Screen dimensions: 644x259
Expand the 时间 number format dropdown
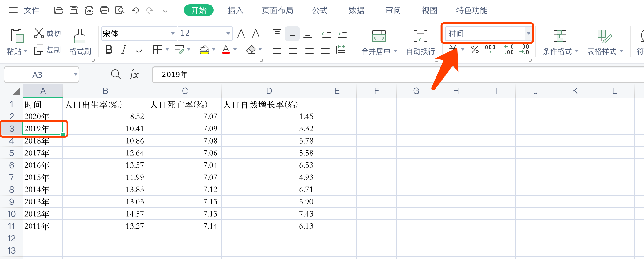coord(528,34)
